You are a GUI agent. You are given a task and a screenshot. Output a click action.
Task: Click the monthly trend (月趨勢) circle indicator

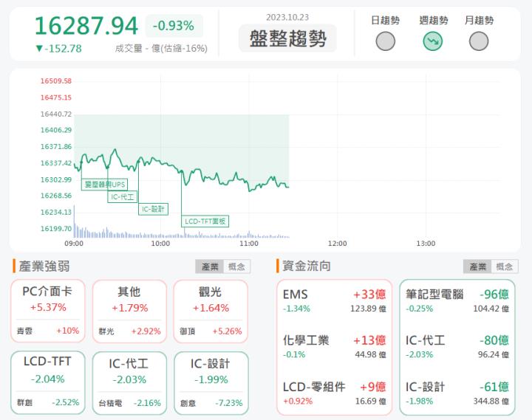click(x=479, y=41)
